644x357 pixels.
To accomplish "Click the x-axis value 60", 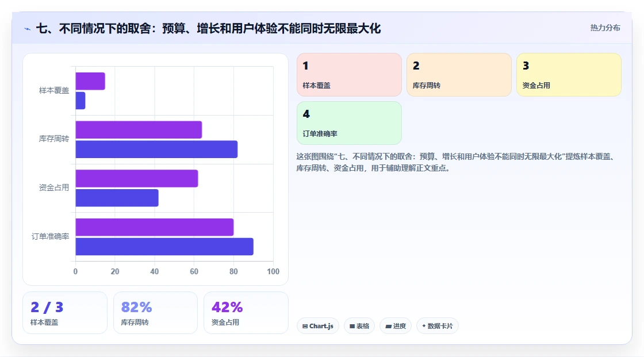I will tap(194, 271).
